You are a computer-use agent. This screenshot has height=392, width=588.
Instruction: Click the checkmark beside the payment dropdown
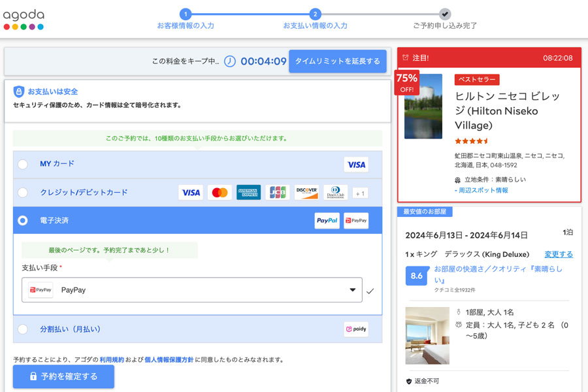pos(370,291)
